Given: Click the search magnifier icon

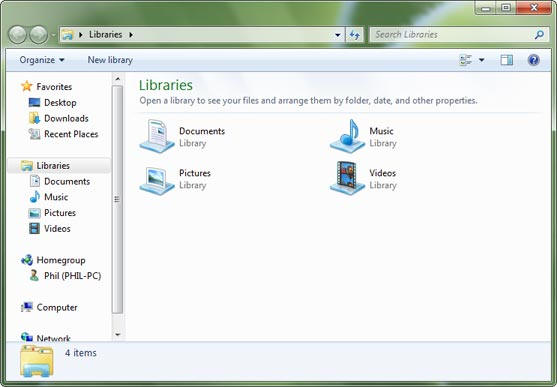Looking at the screenshot, I should (539, 34).
